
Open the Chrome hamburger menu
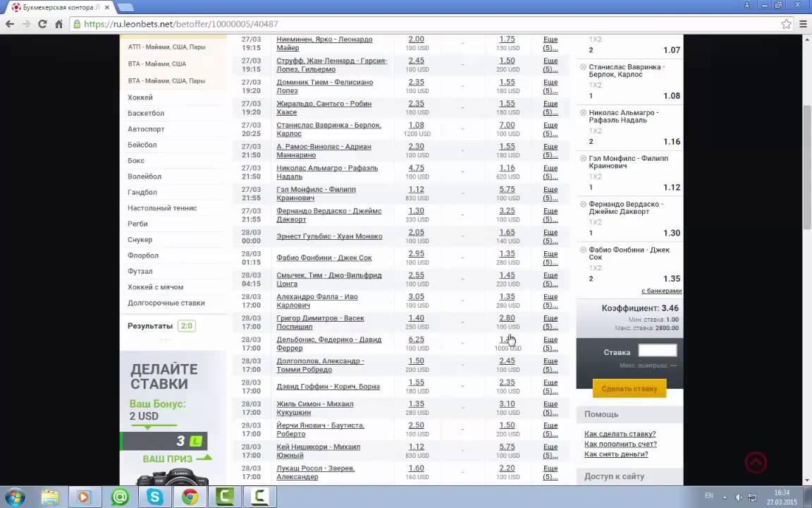(804, 24)
